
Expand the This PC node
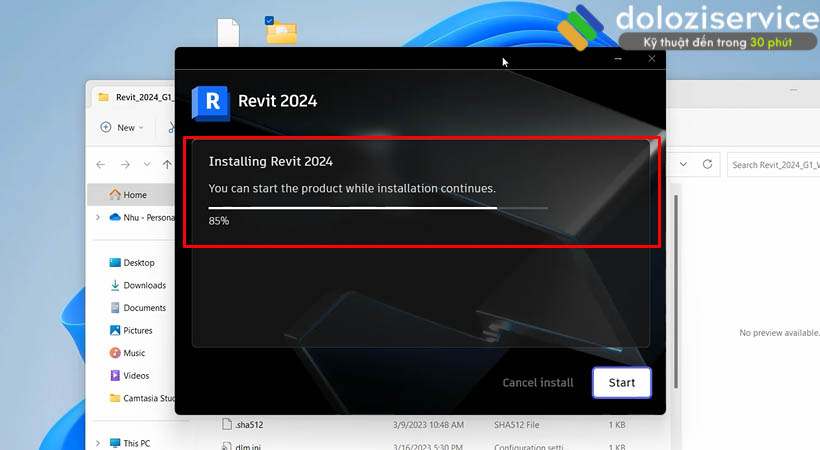pyautogui.click(x=98, y=443)
